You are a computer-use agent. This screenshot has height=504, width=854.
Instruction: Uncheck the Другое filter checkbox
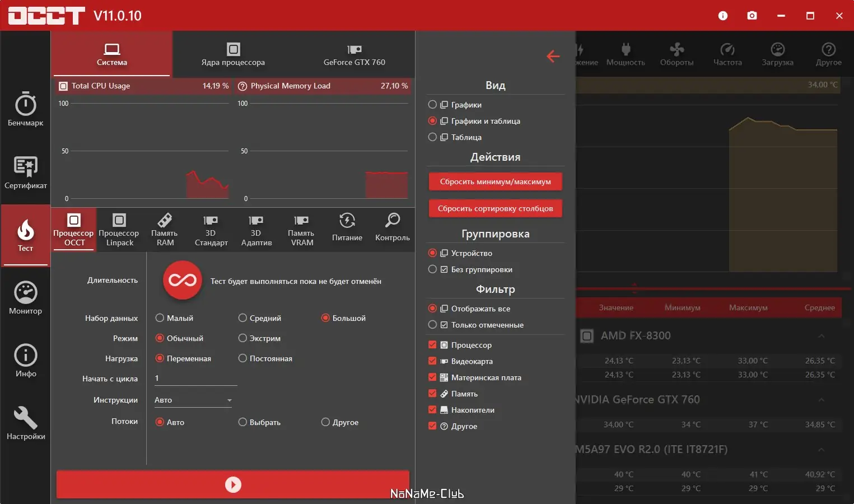(432, 426)
